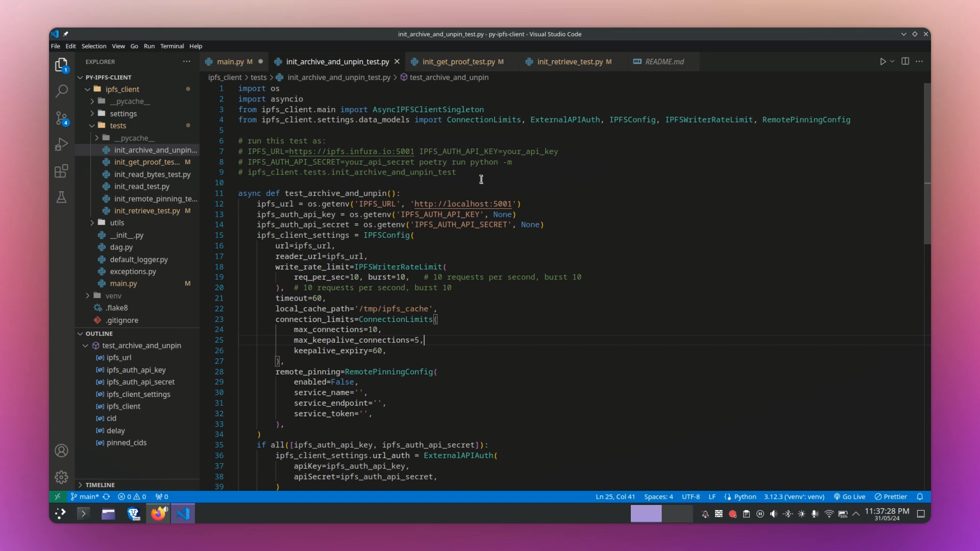This screenshot has height=551, width=980.
Task: Open the dropdown arrow next to Run button
Action: tap(892, 61)
